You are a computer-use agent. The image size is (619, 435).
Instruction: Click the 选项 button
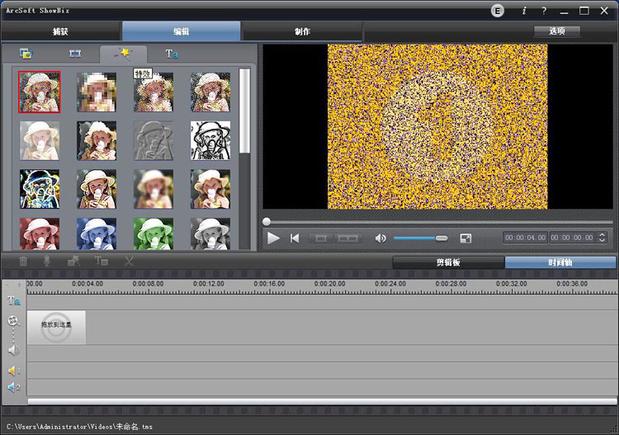[x=557, y=31]
